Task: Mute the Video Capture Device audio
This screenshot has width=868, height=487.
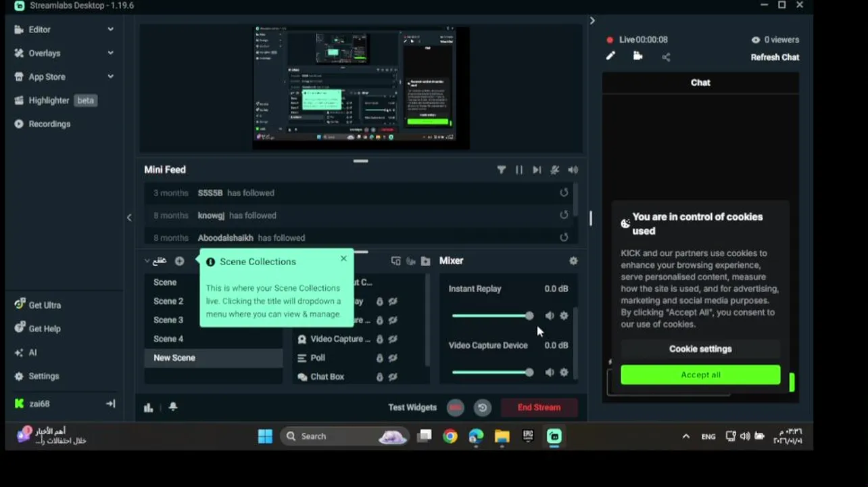Action: [x=550, y=373]
